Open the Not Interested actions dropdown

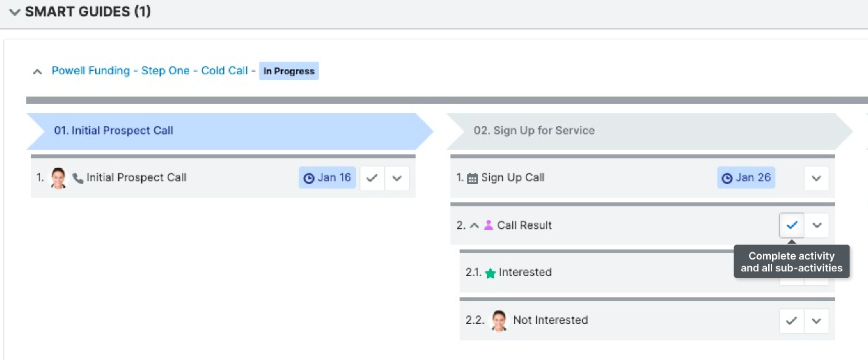click(x=816, y=321)
